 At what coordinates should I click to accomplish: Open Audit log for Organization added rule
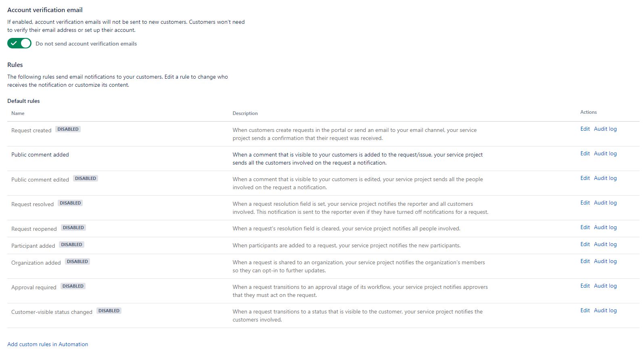605,261
